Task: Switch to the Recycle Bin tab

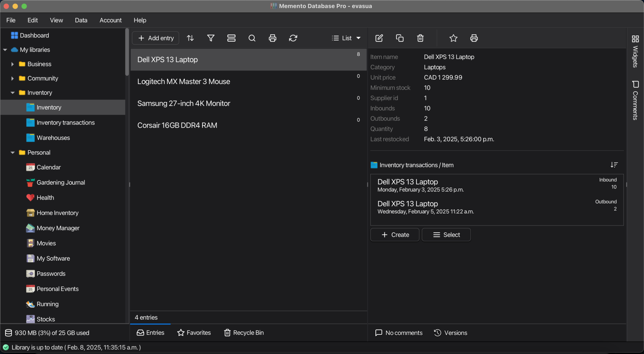Action: (x=244, y=333)
